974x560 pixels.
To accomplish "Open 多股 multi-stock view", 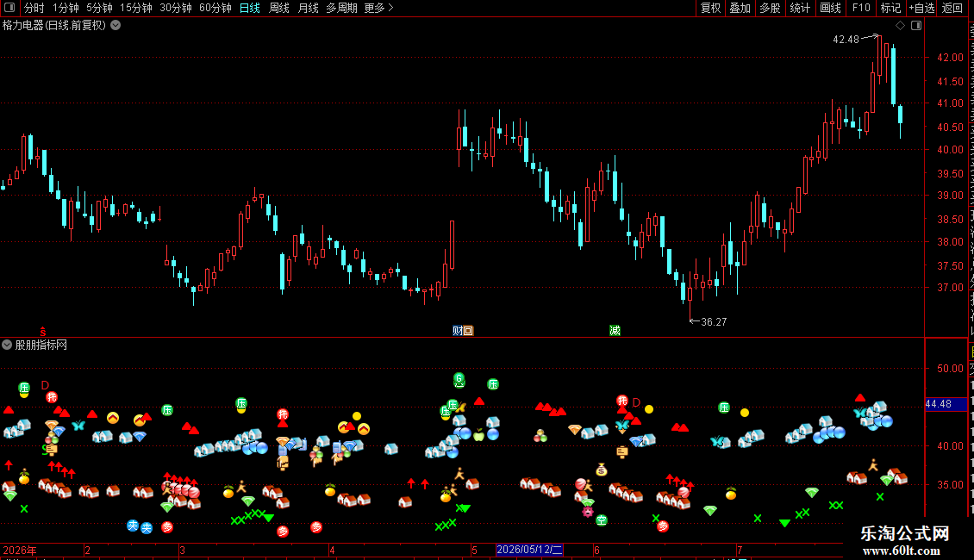I will [770, 8].
